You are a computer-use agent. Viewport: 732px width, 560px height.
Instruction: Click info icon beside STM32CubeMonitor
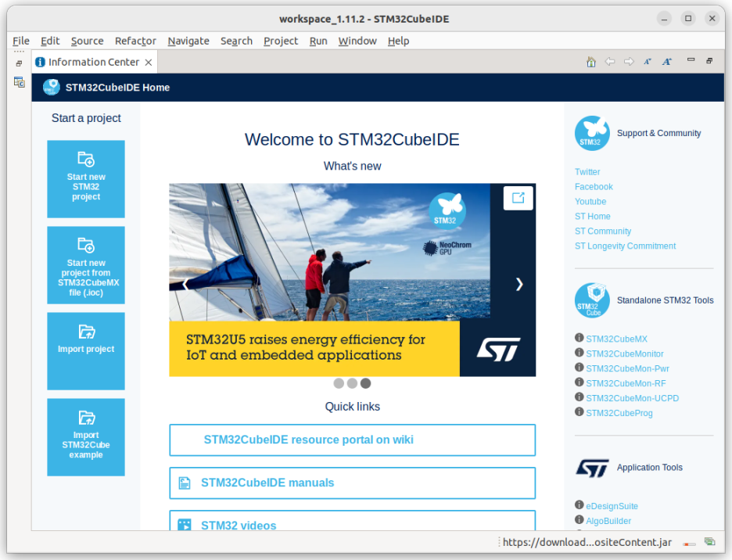pyautogui.click(x=579, y=353)
